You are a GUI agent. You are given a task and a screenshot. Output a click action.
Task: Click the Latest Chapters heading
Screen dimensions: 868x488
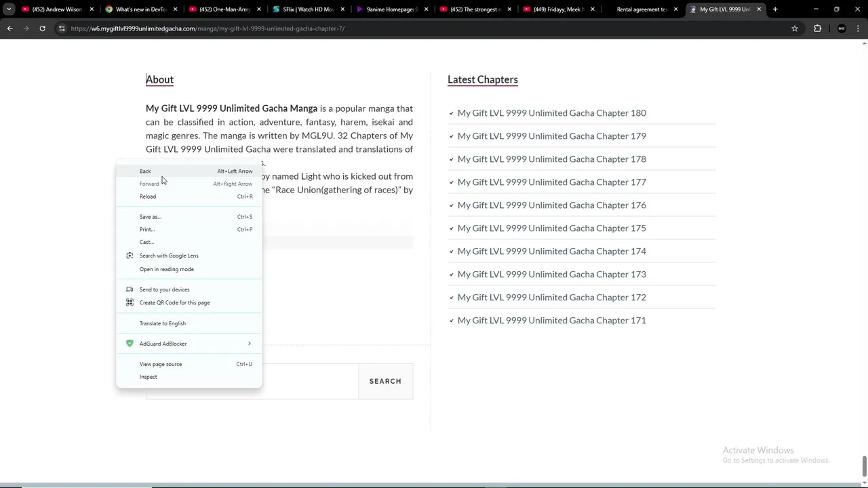(483, 79)
